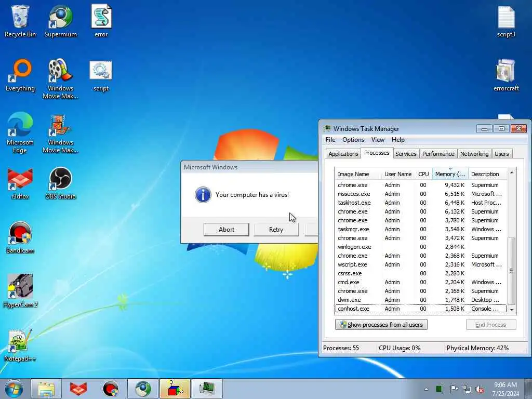The image size is (532, 399).
Task: Select the wscript.exe process row
Action: coord(421,264)
